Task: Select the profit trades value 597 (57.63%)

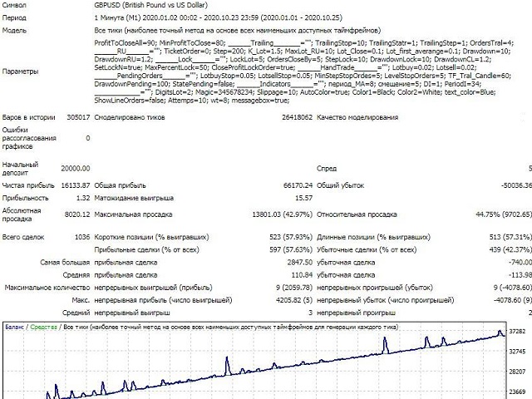Action: [x=291, y=250]
